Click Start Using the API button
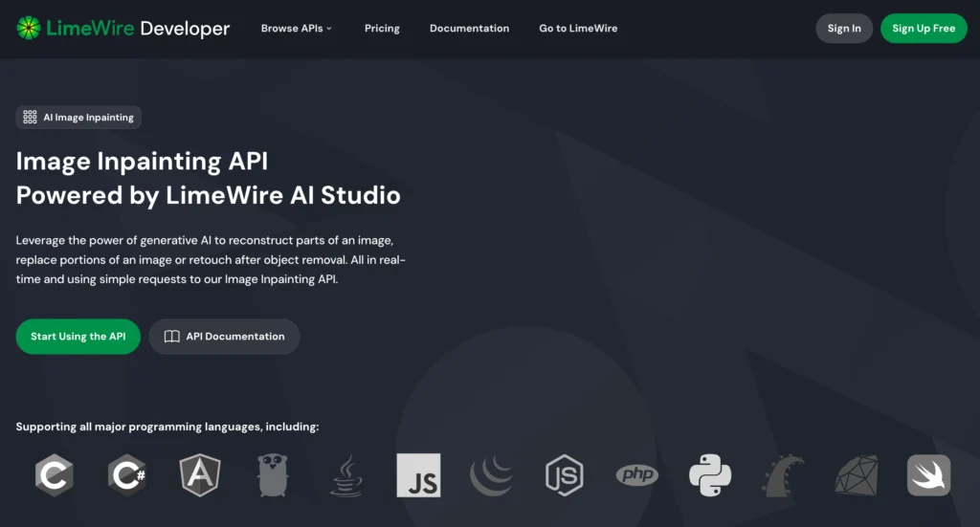980x527 pixels. 78,337
